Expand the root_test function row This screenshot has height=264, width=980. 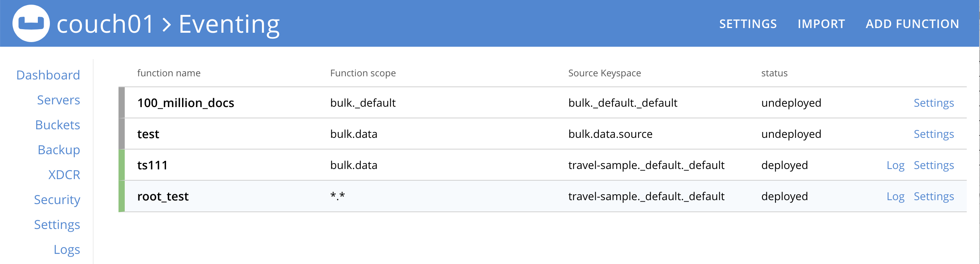[163, 196]
